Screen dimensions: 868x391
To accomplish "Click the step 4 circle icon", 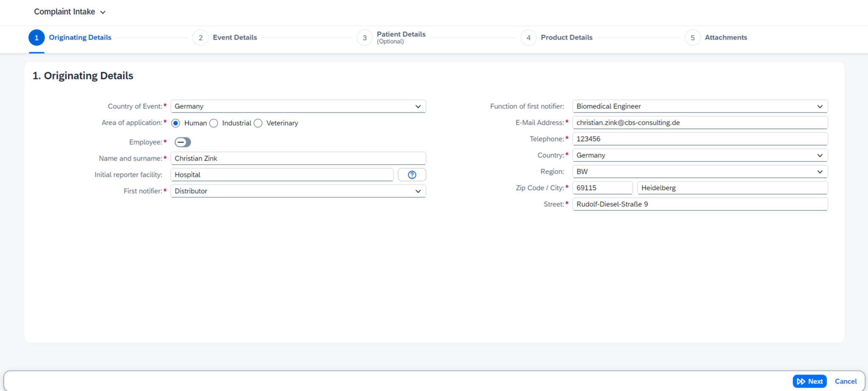I will pos(529,37).
